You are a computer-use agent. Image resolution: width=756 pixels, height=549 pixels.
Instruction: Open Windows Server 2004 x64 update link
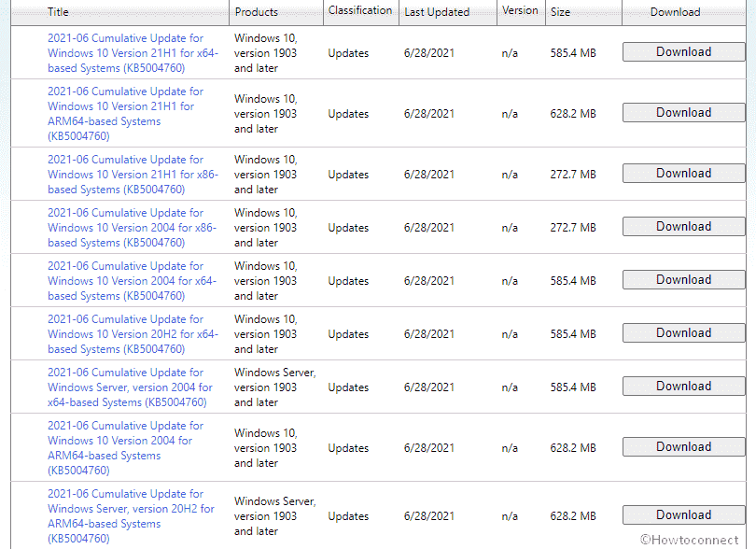click(x=130, y=387)
